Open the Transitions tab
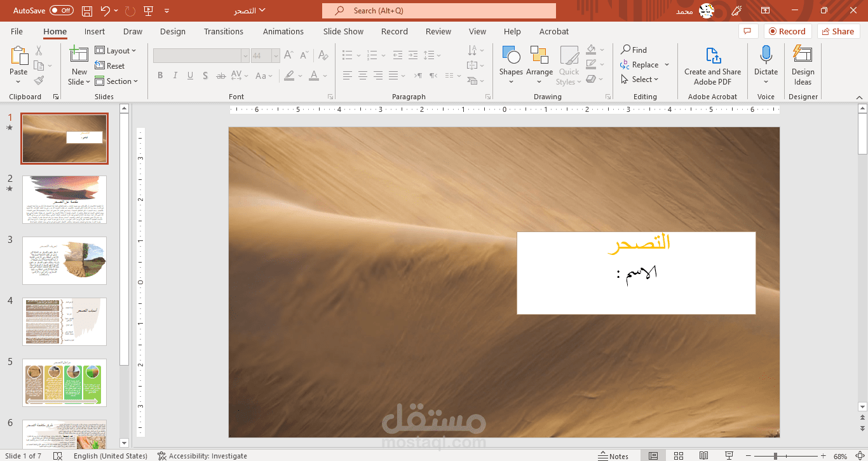Viewport: 868px width, 461px height. [x=224, y=31]
